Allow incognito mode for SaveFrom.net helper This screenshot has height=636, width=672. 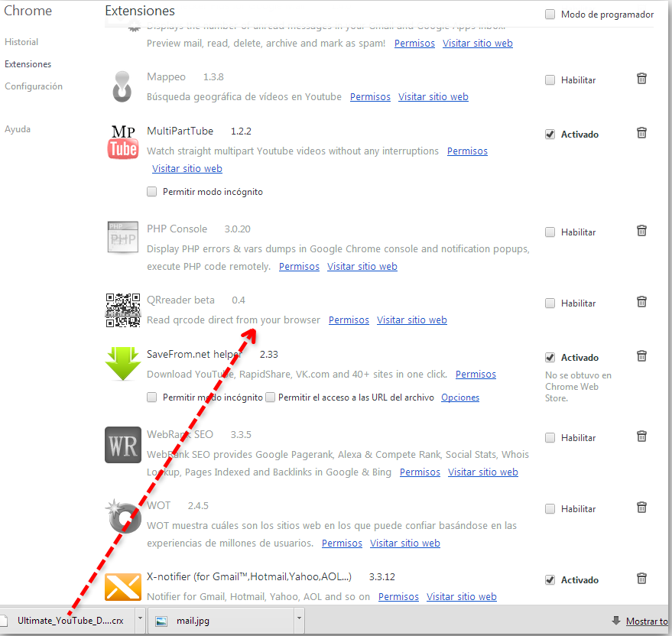[151, 397]
